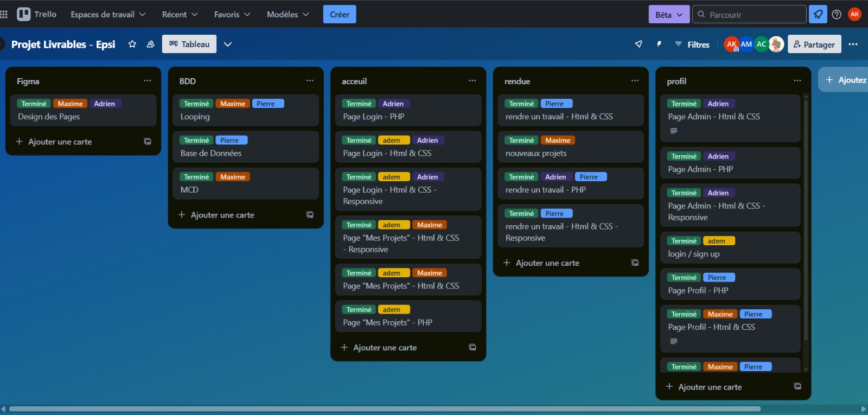Open the Bêta dropdown
Image resolution: width=868 pixels, height=415 pixels.
click(668, 15)
